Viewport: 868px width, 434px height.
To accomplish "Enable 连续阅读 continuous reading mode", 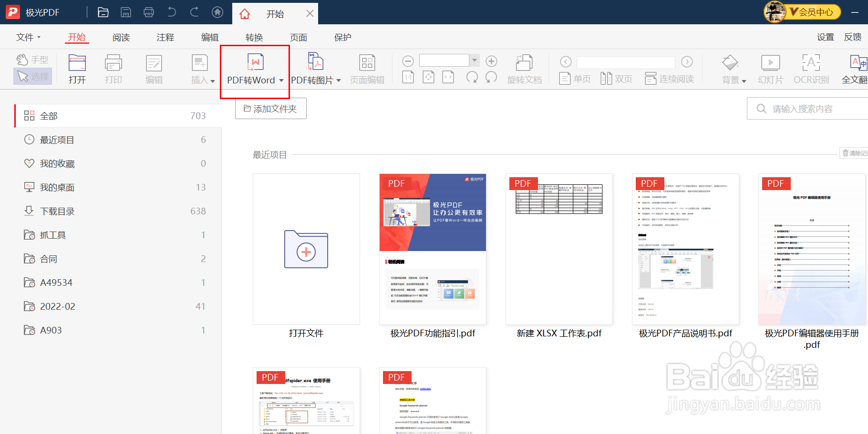I will tap(670, 78).
